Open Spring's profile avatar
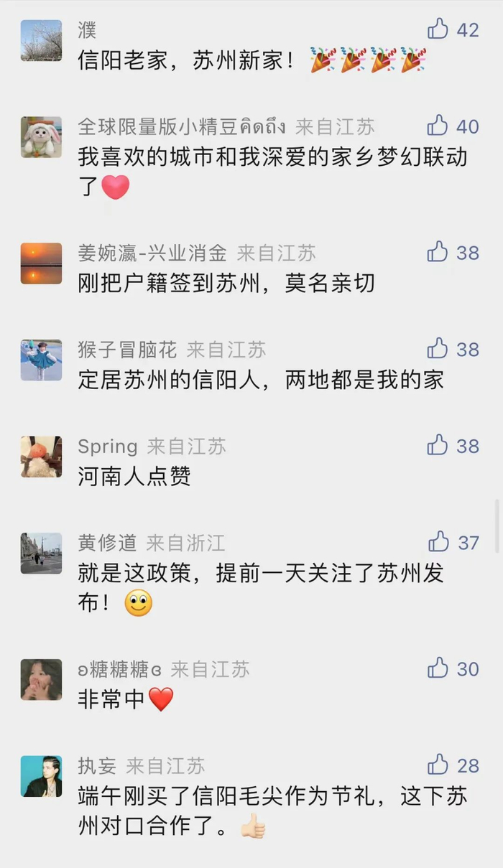The image size is (503, 868). click(x=41, y=457)
